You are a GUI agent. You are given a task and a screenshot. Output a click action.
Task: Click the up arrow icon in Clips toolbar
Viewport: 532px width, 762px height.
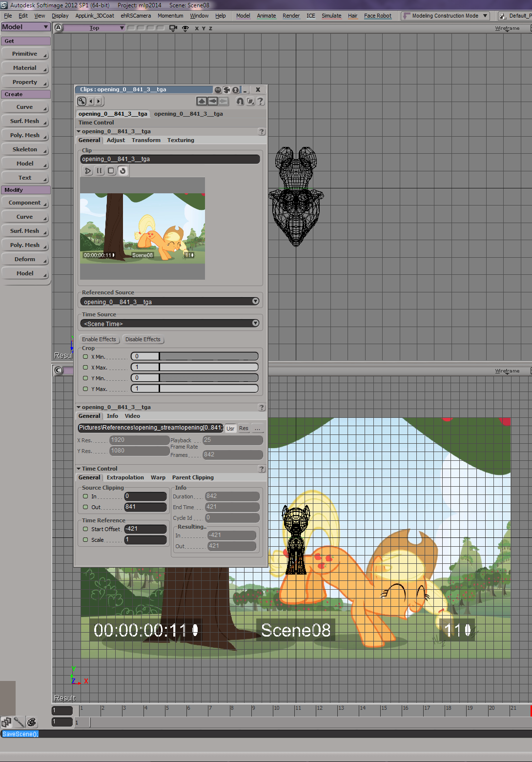click(202, 101)
